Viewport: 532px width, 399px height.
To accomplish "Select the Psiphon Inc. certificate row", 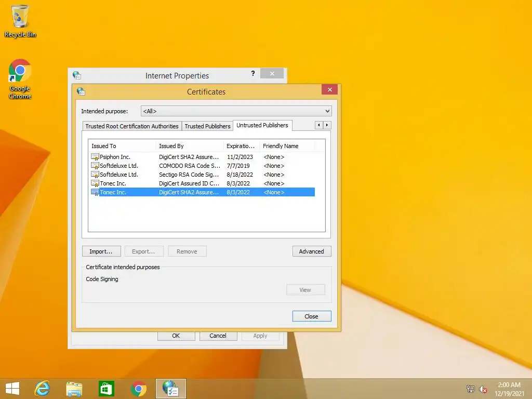I will pos(203,157).
